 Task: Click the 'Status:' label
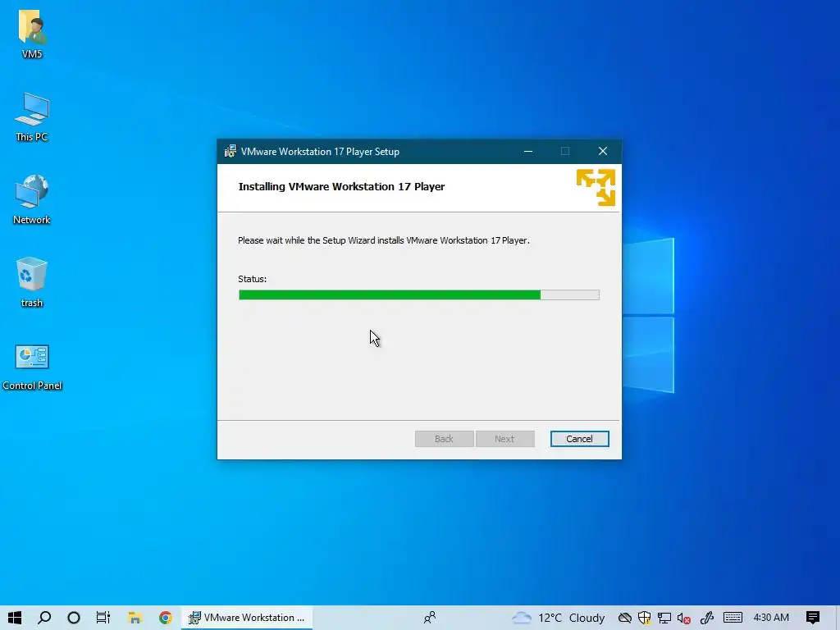point(253,279)
